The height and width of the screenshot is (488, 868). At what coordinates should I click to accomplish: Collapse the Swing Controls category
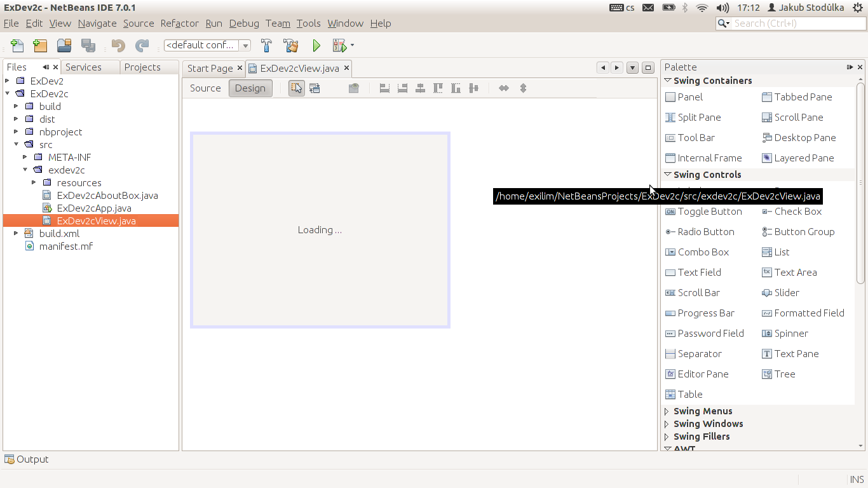point(668,175)
